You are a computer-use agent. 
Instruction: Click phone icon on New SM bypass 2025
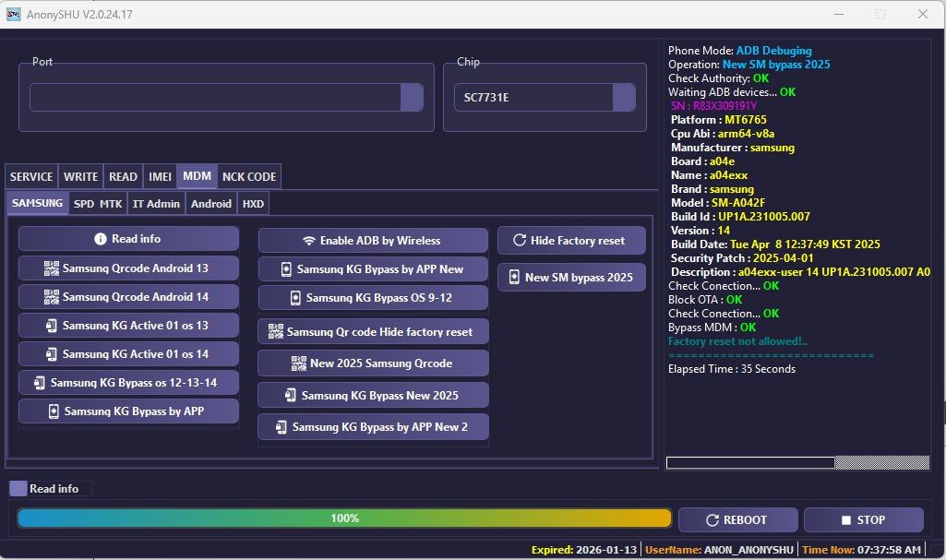pos(514,278)
